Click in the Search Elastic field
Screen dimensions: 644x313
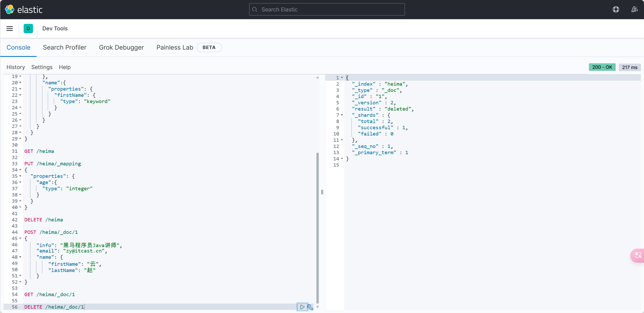pyautogui.click(x=327, y=10)
